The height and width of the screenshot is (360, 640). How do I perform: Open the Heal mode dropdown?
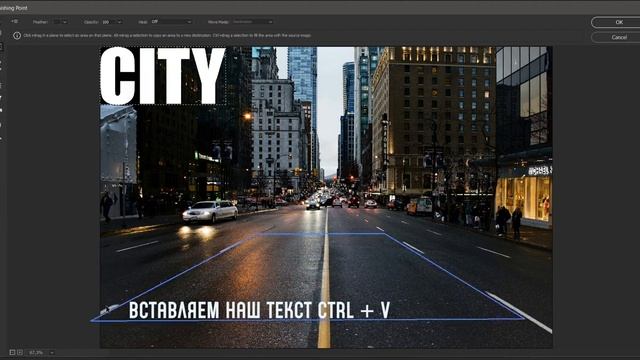tap(171, 22)
